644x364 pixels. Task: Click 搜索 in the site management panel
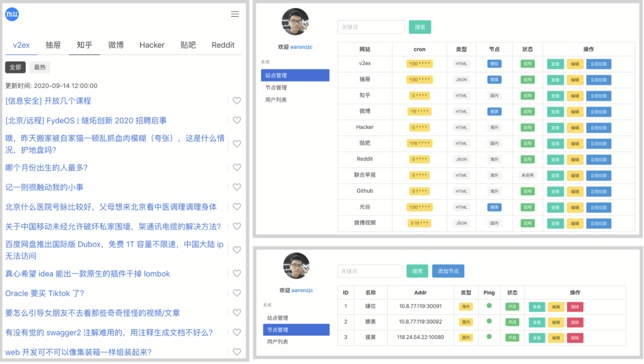(x=420, y=27)
